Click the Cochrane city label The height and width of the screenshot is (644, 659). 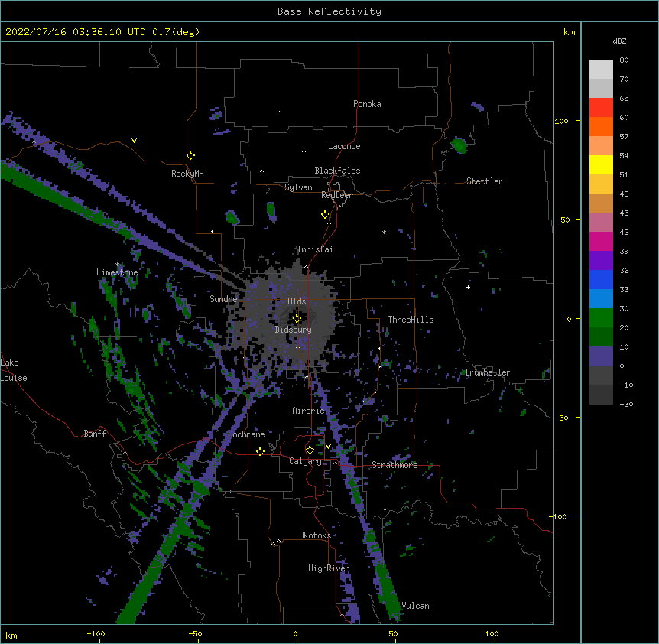(x=246, y=434)
